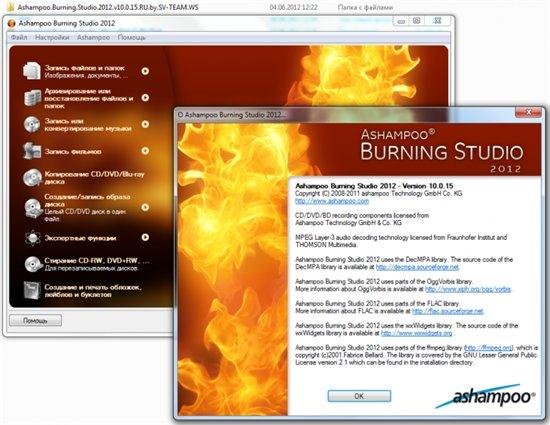Screen dimensions: 550x425
Task: Select Создание и печать обложек text entry
Action: pyautogui.click(x=93, y=291)
